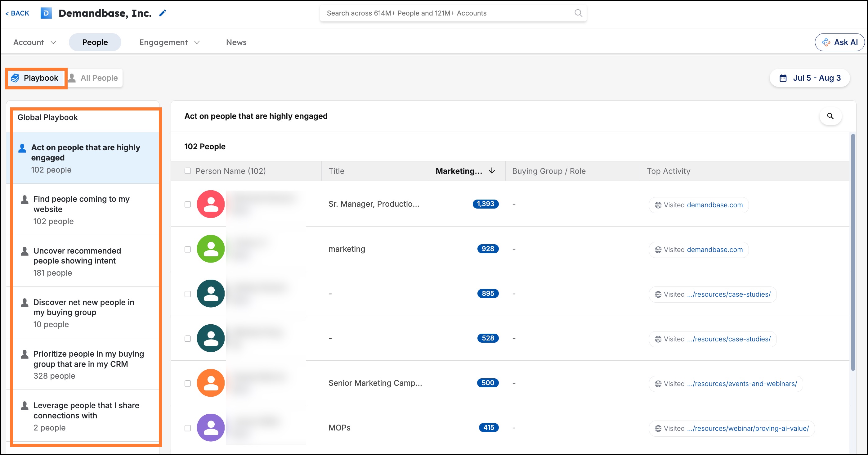Click the 928 marketing score badge
This screenshot has height=455, width=868.
[488, 249]
